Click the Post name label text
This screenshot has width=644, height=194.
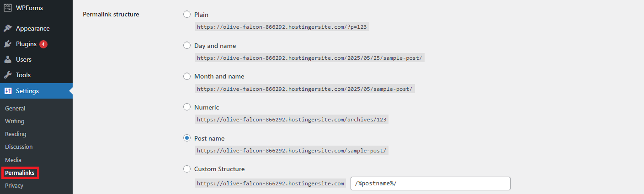tap(209, 138)
